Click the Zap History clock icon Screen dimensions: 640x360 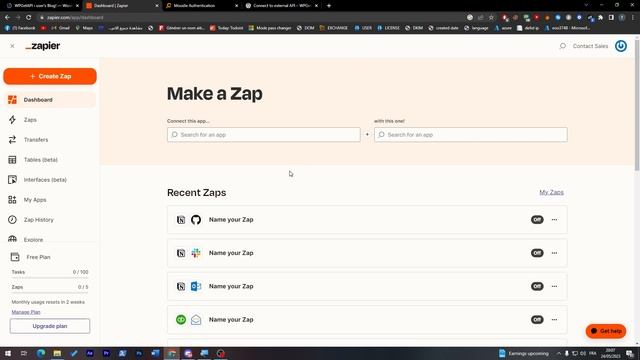click(12, 220)
